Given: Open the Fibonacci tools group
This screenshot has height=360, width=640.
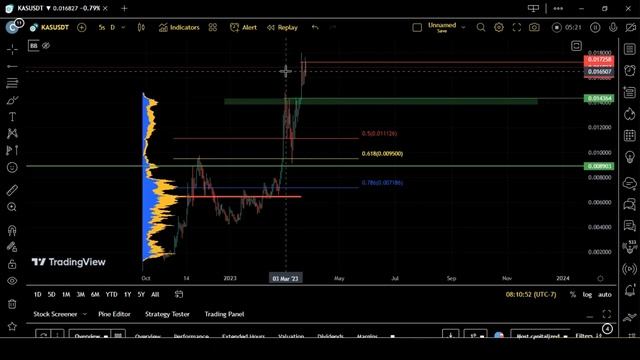Looking at the screenshot, I should [12, 83].
